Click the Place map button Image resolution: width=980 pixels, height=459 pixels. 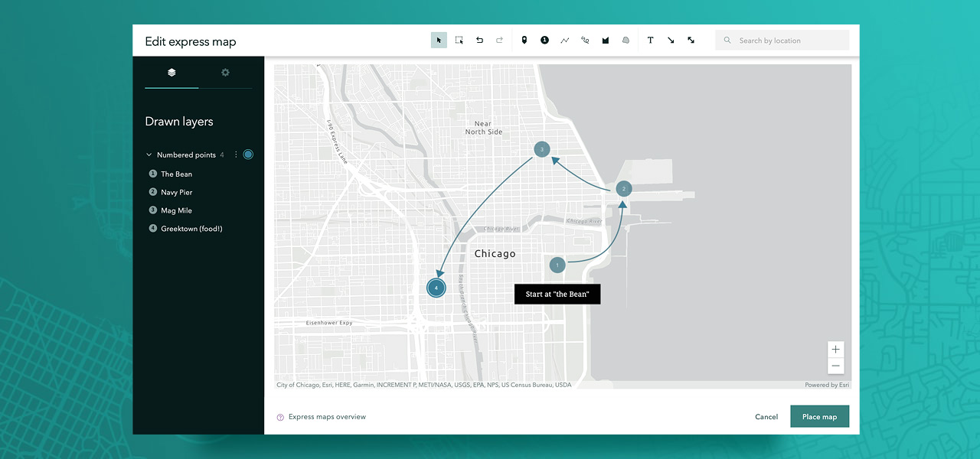[819, 417]
